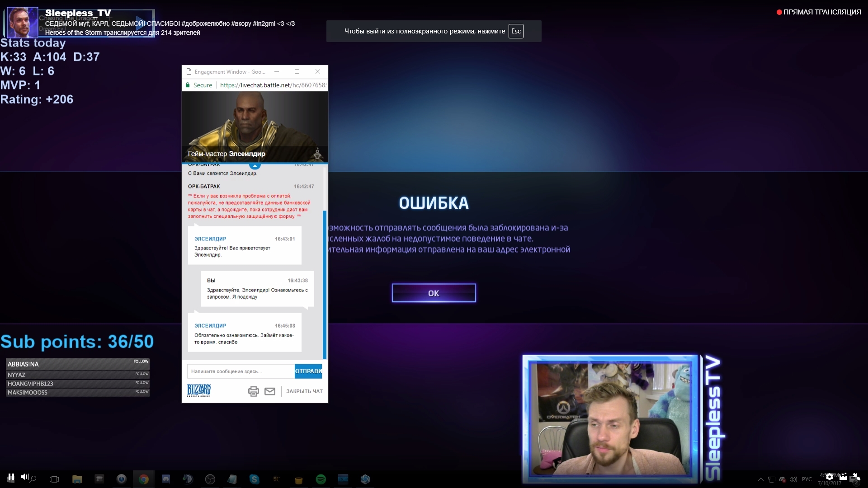The height and width of the screenshot is (488, 868).
Task: Open Skype from the taskbar
Action: 255,479
